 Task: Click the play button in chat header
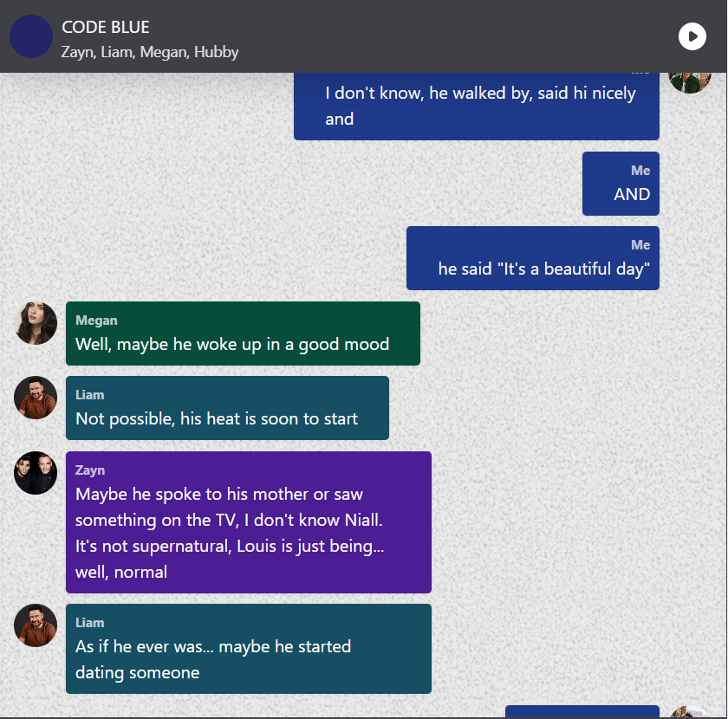(692, 36)
